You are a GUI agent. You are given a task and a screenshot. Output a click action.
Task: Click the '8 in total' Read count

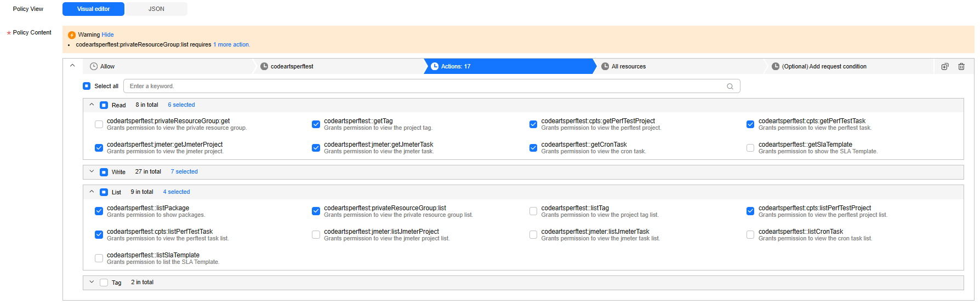tap(147, 105)
